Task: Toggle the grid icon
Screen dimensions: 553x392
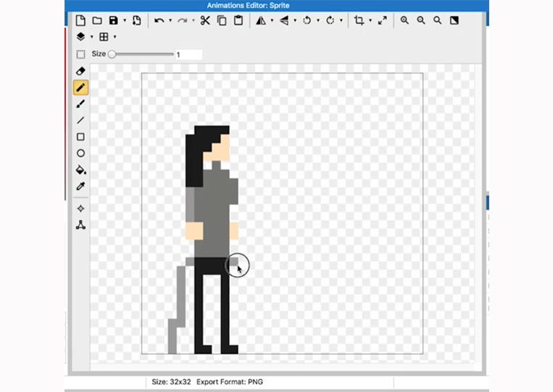Action: coord(104,37)
